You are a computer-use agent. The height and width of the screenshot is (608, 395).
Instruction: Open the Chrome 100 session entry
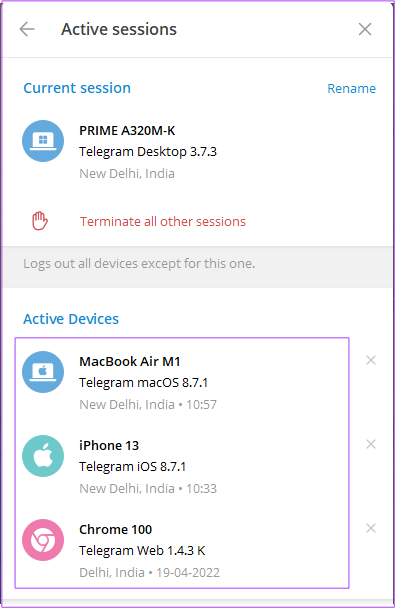[x=182, y=550]
